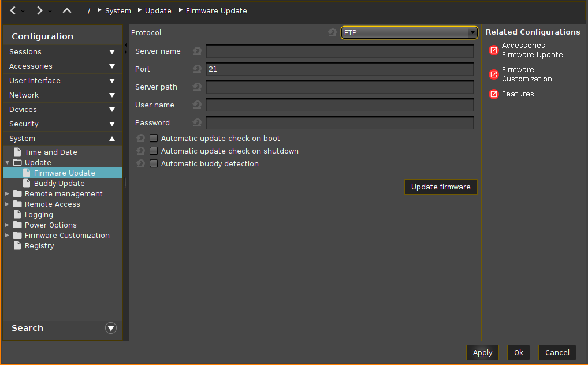Enable automatic update check on boot
The width and height of the screenshot is (588, 365).
(x=154, y=139)
